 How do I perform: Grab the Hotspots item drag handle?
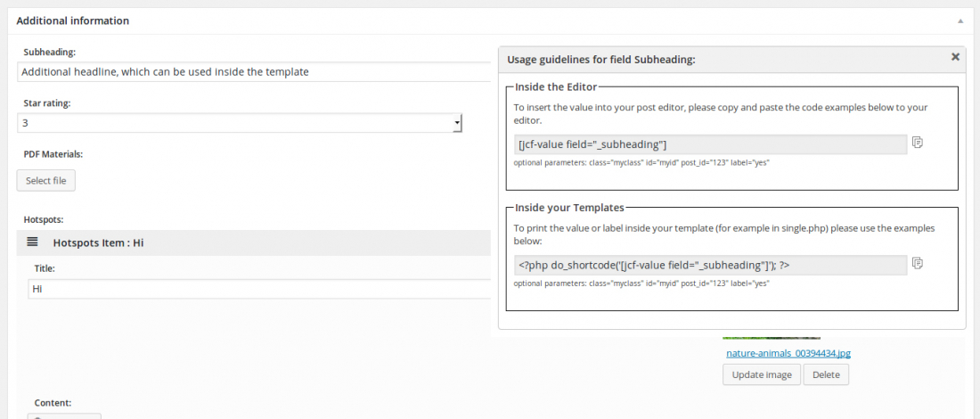(x=33, y=242)
